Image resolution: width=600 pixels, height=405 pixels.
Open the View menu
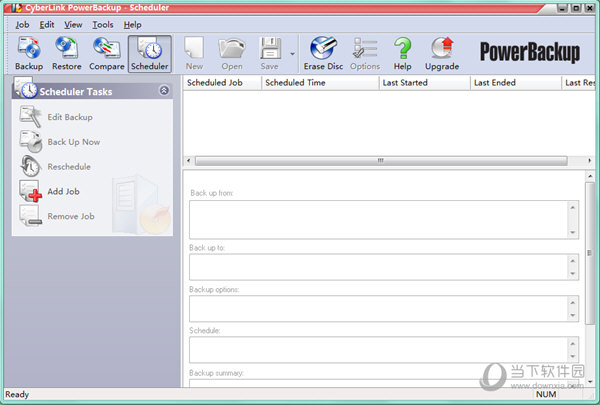coord(73,25)
